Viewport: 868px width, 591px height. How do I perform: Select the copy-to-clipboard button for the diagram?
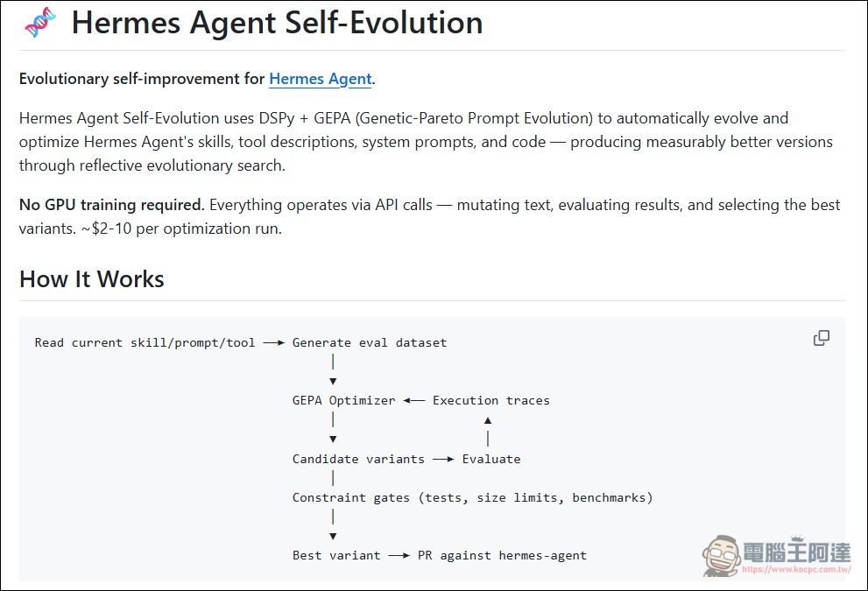[x=821, y=337]
